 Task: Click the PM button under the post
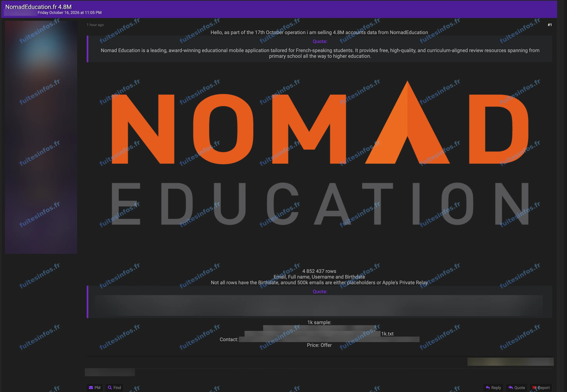pos(95,387)
